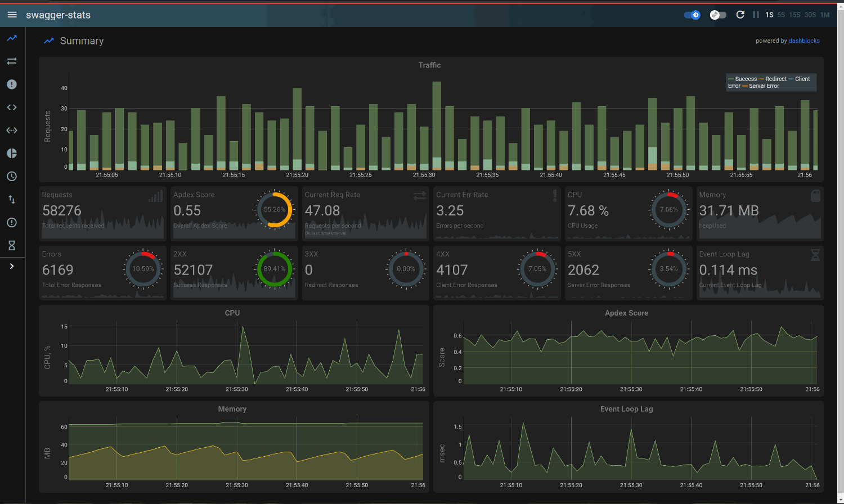Pause auto-refresh using the pause control
Screen dimensions: 844x504
[756, 15]
